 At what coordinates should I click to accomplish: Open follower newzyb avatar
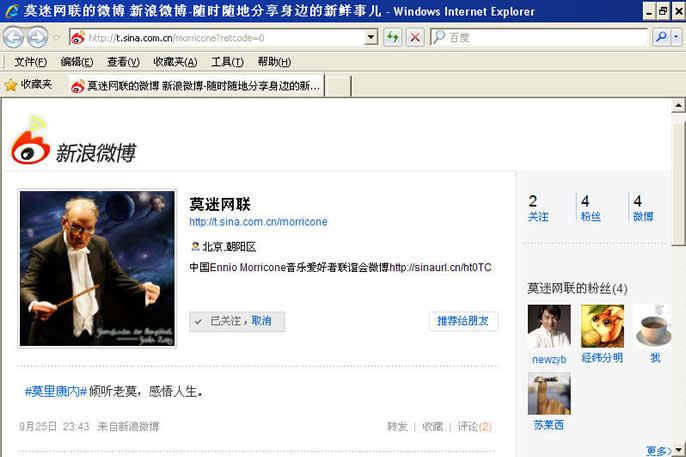pyautogui.click(x=549, y=326)
